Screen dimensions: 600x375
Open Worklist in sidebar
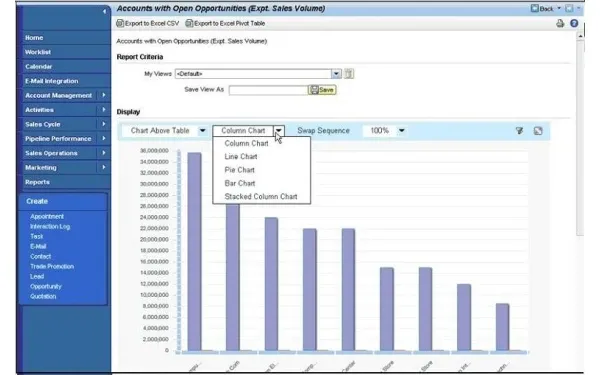(x=38, y=52)
